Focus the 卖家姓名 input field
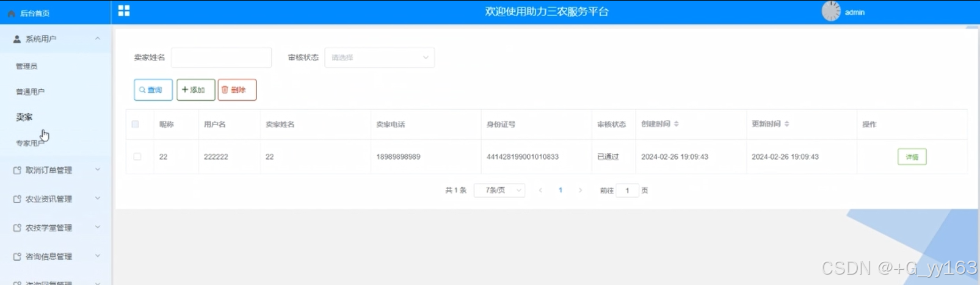 pos(221,57)
